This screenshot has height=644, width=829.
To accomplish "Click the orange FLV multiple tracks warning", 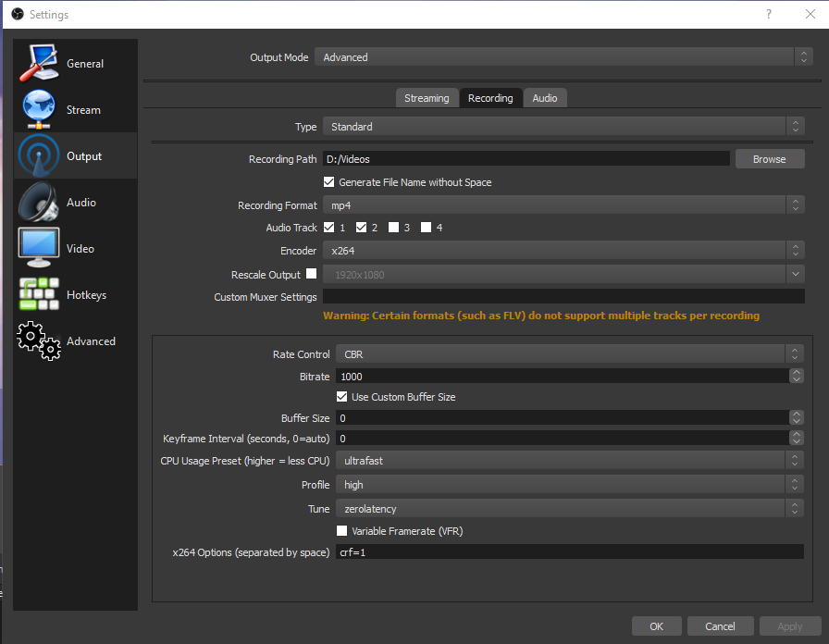I will 541,316.
